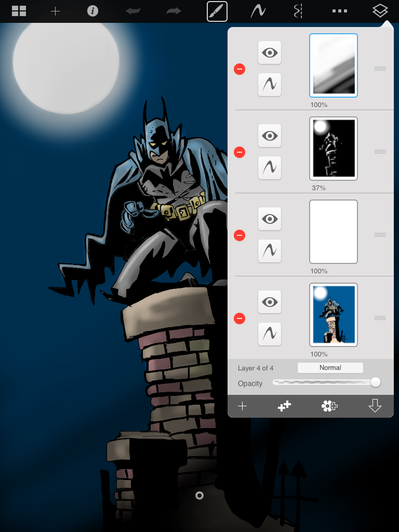This screenshot has width=399, height=532.
Task: Toggle the symmetry tool
Action: click(x=298, y=11)
